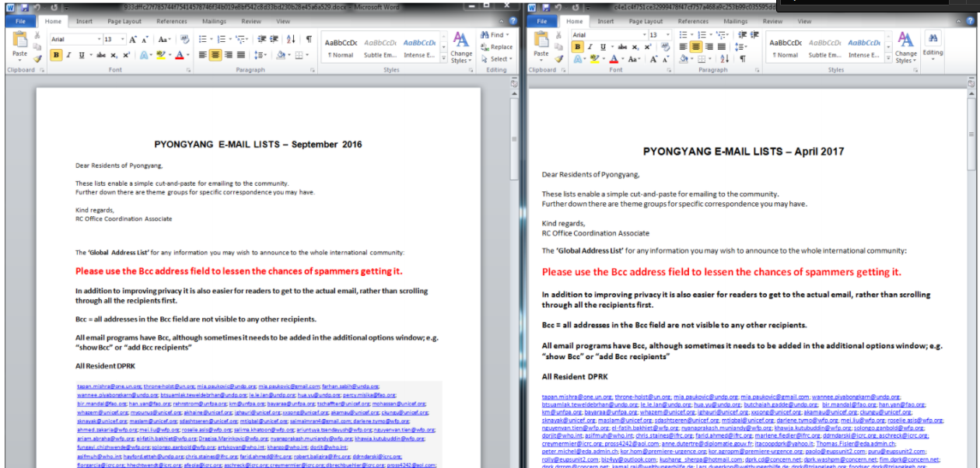Toggle paragraph marks display in the left window
This screenshot has height=468, width=980.
tap(309, 39)
